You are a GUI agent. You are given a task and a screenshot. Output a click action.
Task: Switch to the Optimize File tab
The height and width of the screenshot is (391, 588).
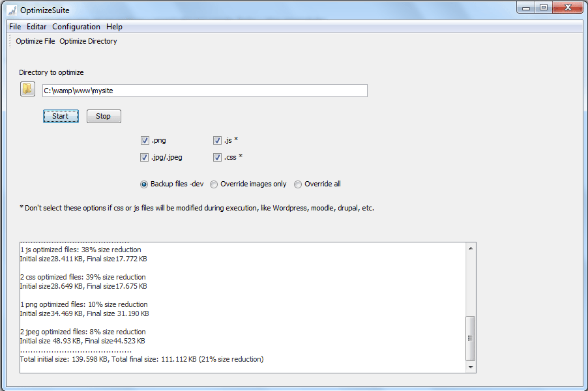35,41
